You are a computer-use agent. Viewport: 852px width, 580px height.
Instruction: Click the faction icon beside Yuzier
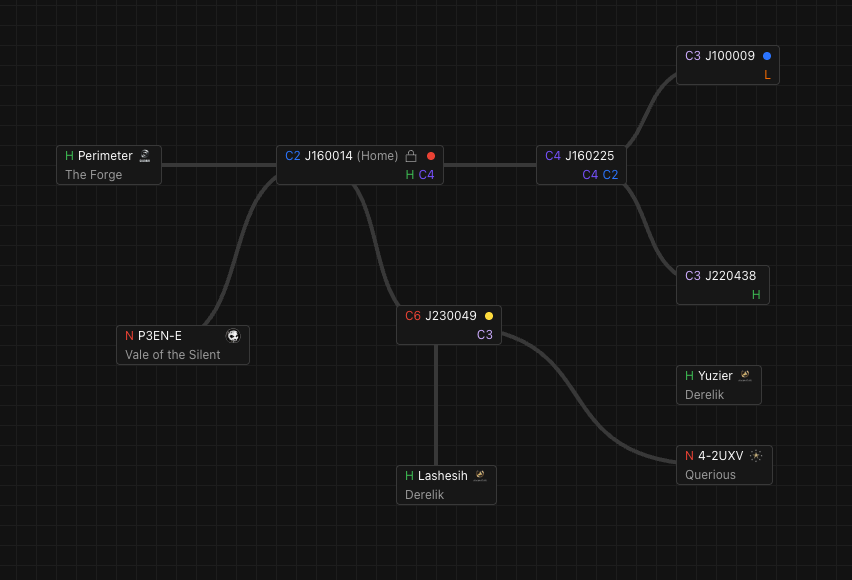[x=745, y=376]
